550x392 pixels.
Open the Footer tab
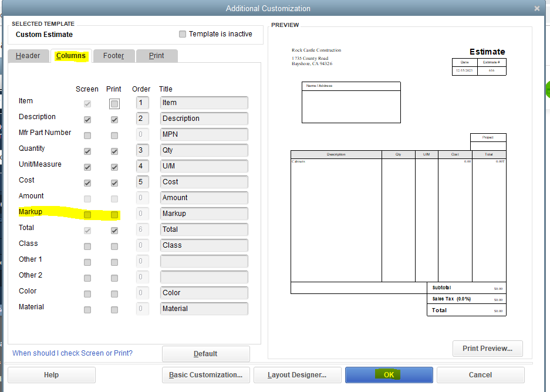click(114, 56)
